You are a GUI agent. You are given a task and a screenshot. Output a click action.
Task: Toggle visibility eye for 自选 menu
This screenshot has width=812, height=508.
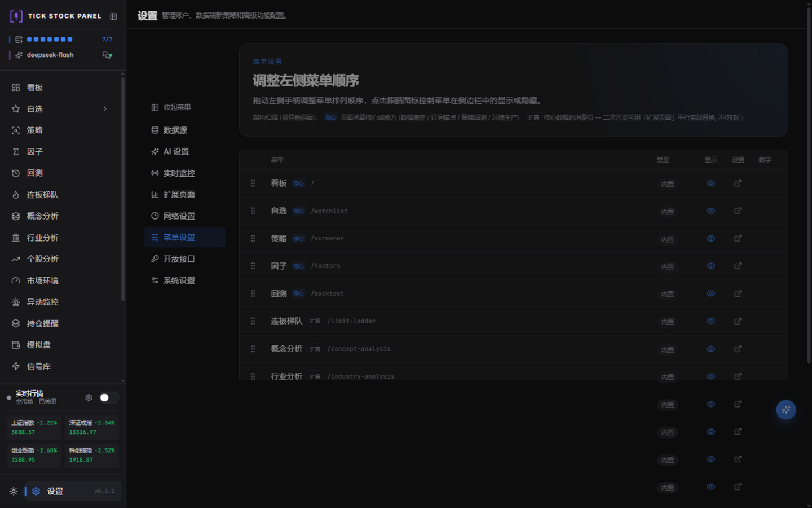tap(710, 211)
